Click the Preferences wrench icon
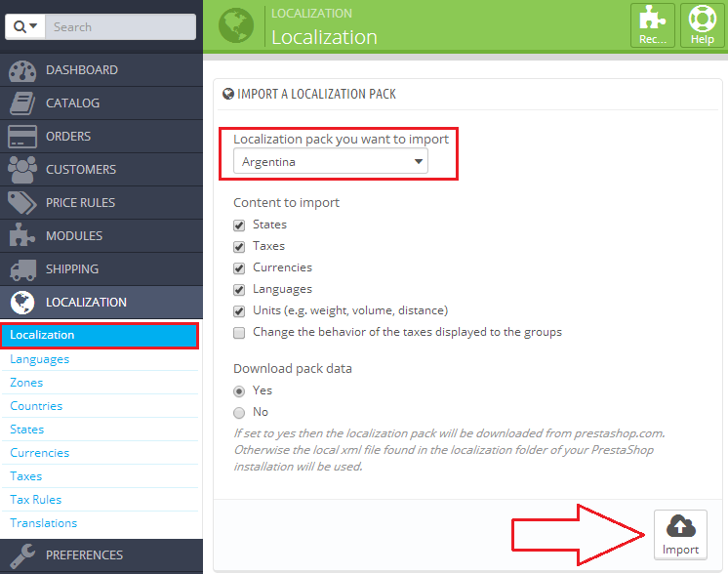The image size is (728, 574). click(22, 555)
